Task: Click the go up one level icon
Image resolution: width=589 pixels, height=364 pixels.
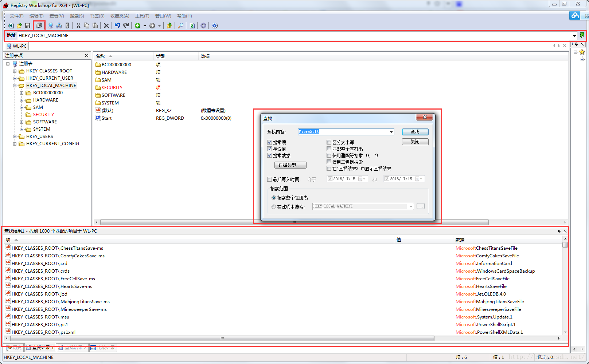Action: [x=169, y=25]
